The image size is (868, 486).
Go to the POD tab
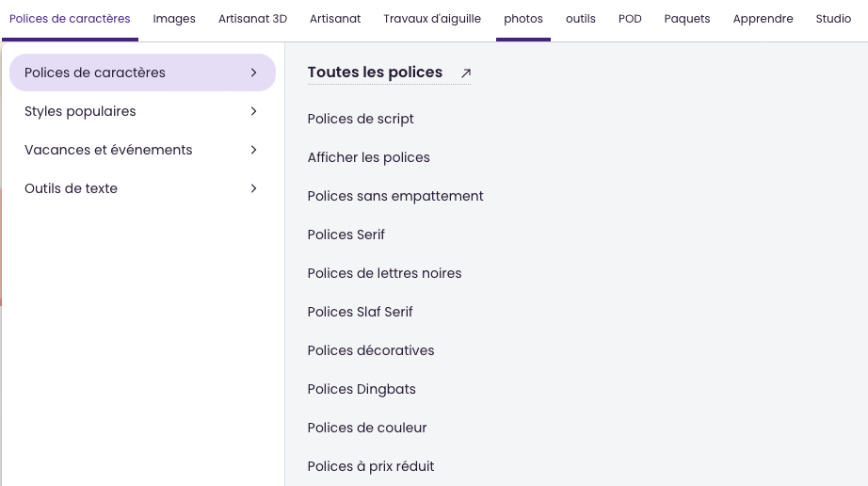coord(630,19)
